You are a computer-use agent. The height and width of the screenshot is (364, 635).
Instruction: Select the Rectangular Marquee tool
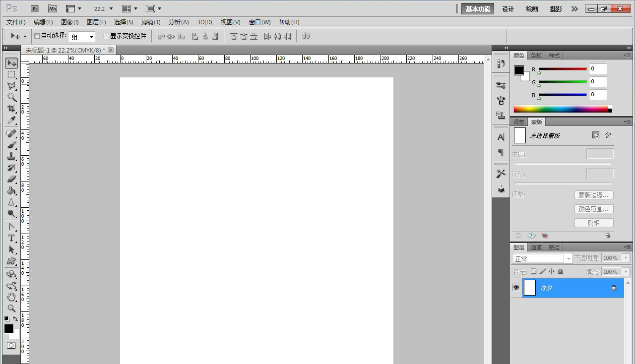pyautogui.click(x=11, y=74)
